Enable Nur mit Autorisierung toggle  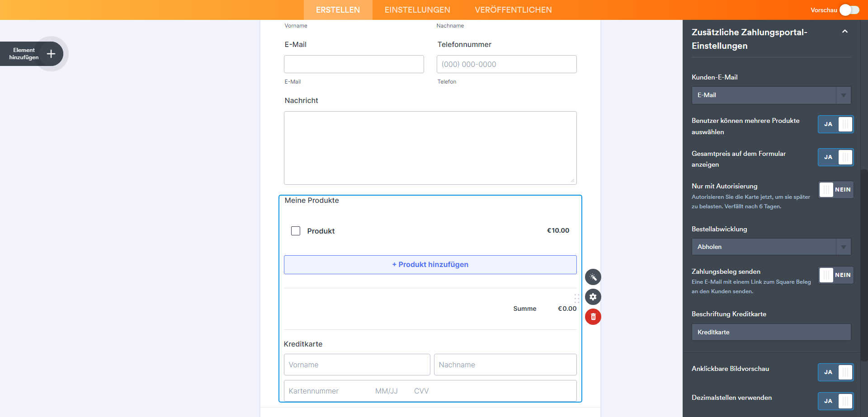(x=835, y=190)
